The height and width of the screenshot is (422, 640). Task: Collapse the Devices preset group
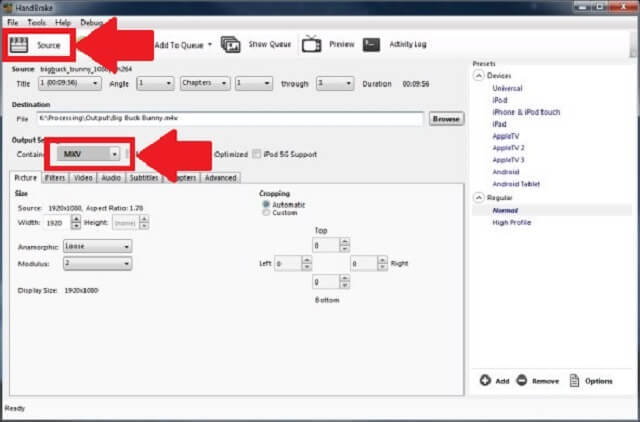(479, 76)
